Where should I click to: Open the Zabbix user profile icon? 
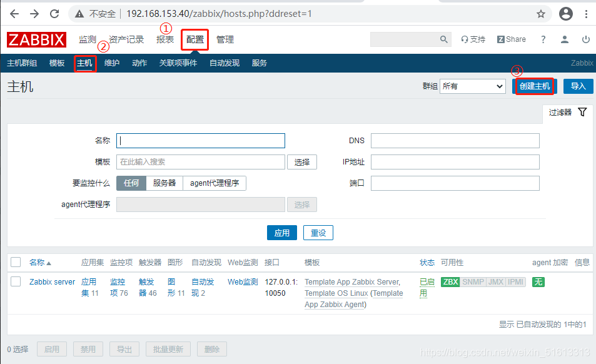565,39
